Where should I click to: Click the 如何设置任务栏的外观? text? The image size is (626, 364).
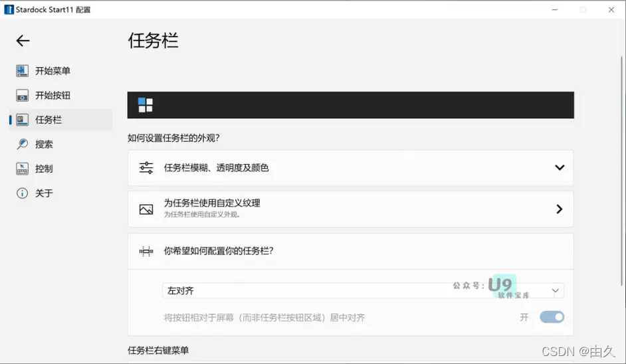[x=173, y=138]
